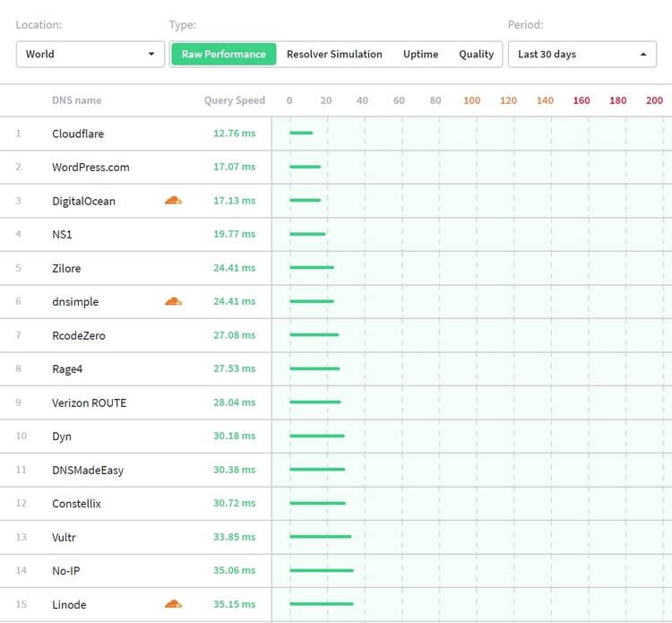Click the Constellix provider name

77,504
